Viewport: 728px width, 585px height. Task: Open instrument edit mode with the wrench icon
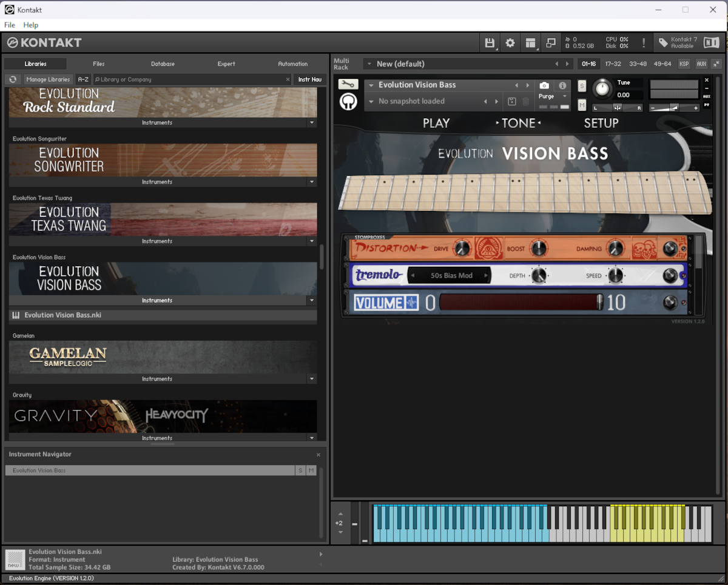pyautogui.click(x=348, y=84)
